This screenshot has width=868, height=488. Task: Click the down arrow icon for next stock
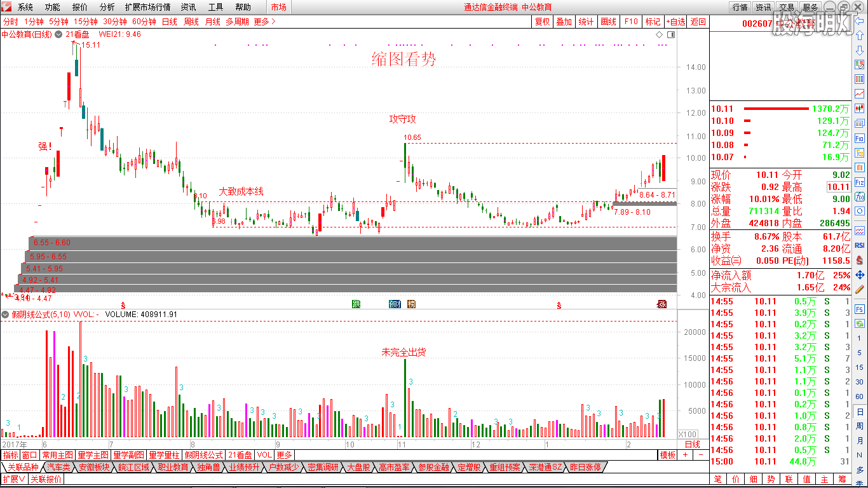[860, 50]
